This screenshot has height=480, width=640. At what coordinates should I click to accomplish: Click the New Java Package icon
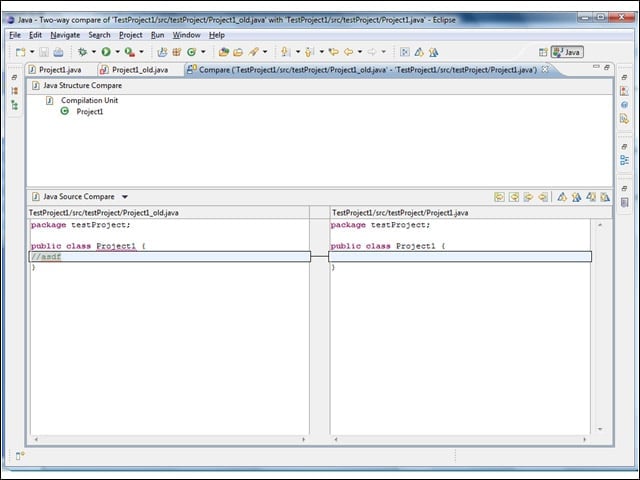pyautogui.click(x=177, y=52)
